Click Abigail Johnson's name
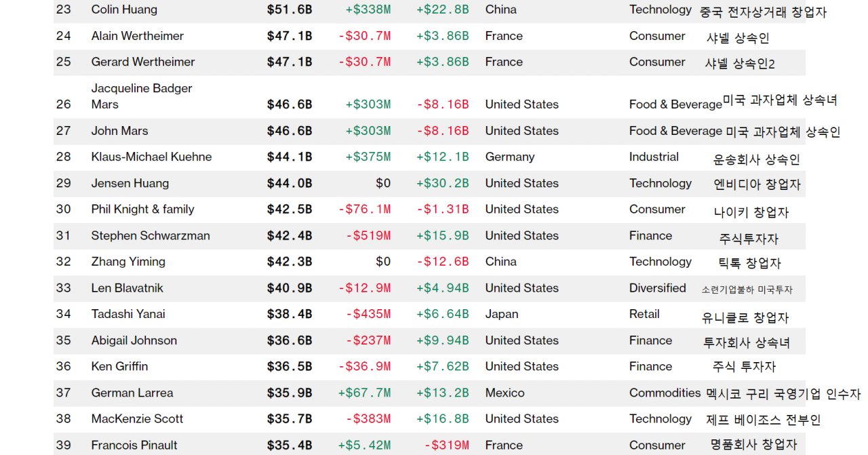This screenshot has height=455, width=868. 134,340
